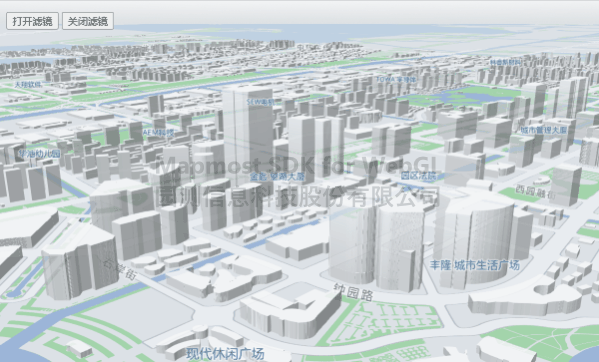Click the 打开滤镜 button

[32, 21]
